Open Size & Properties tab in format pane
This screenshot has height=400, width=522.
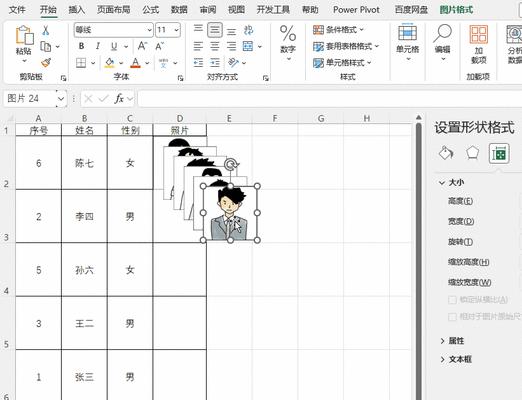pyautogui.click(x=499, y=154)
